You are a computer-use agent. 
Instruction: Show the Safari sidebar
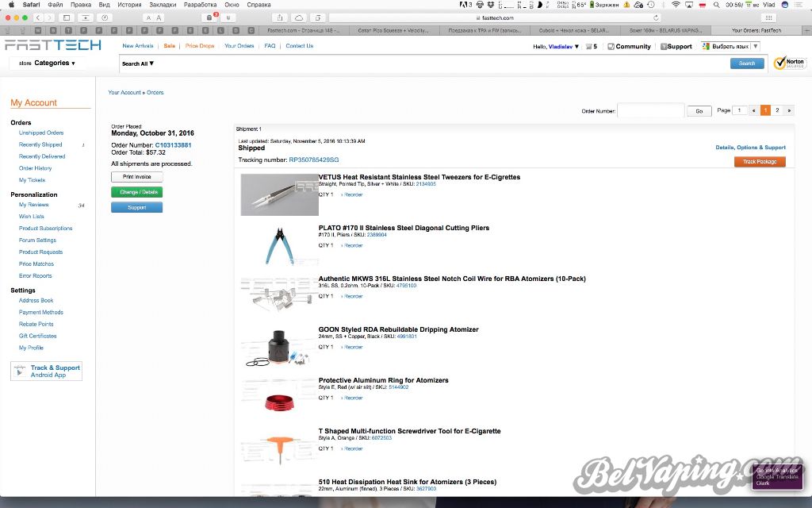point(67,17)
